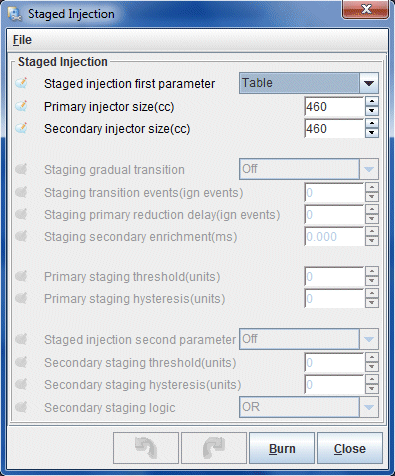This screenshot has height=476, width=395.
Task: Click the Staged Injection title bar app icon
Action: pos(15,14)
